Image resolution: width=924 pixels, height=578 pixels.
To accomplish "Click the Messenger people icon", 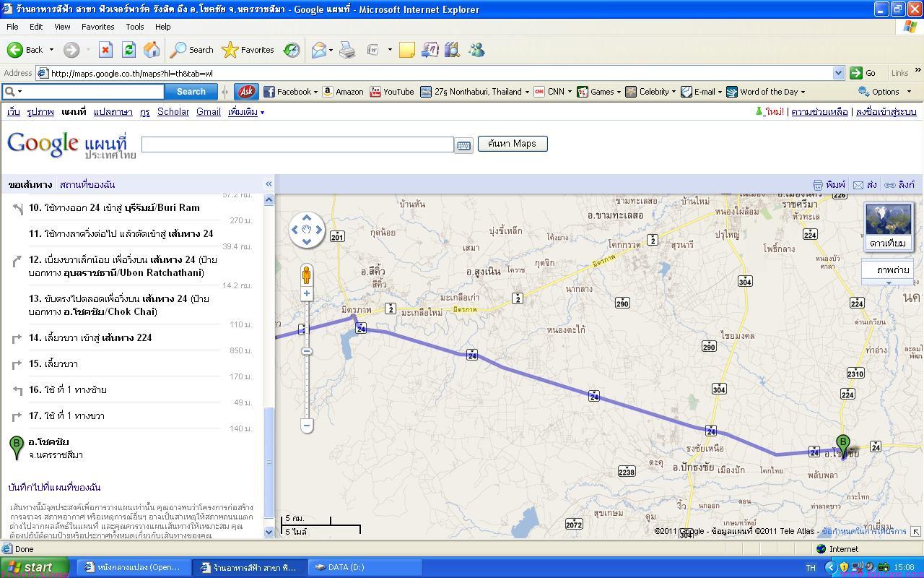I will [x=476, y=50].
